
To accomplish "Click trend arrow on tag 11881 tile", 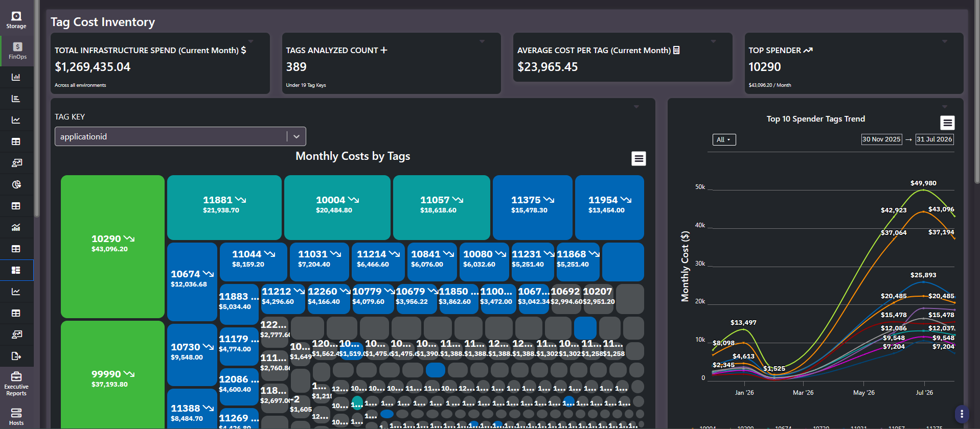I will [x=241, y=200].
